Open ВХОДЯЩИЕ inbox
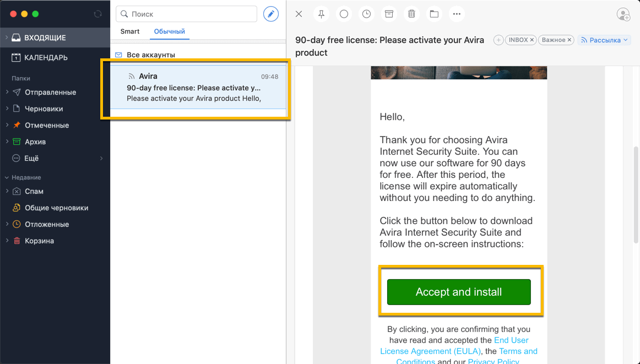Screen dimensions: 640x364 pyautogui.click(x=55, y=37)
